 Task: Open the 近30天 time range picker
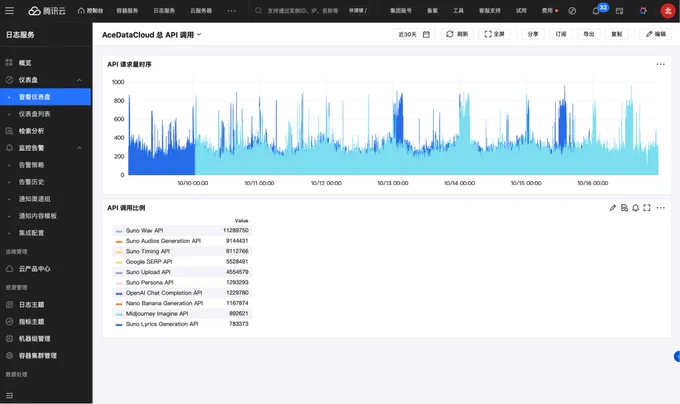(x=414, y=34)
